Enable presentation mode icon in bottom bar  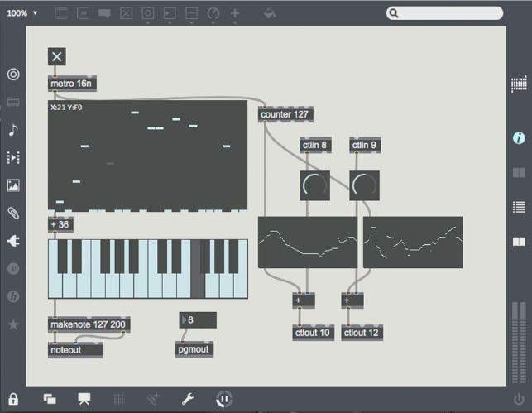click(84, 399)
